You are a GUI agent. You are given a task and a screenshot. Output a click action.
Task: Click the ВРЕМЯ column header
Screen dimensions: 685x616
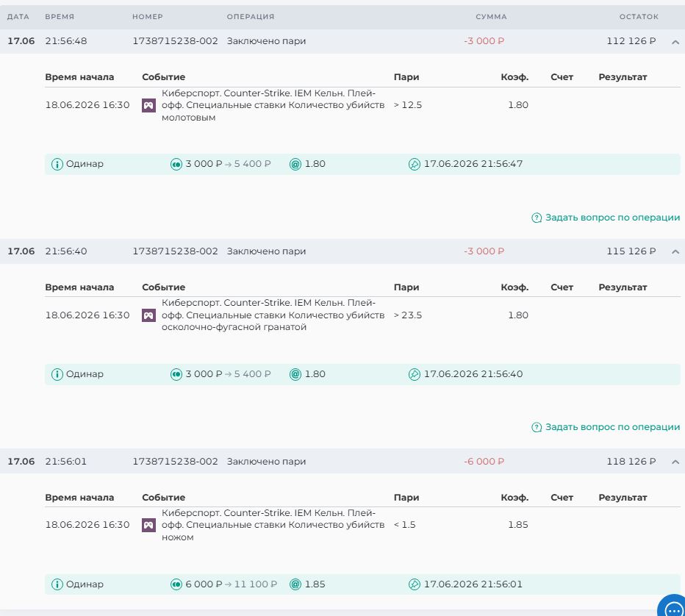(x=60, y=17)
